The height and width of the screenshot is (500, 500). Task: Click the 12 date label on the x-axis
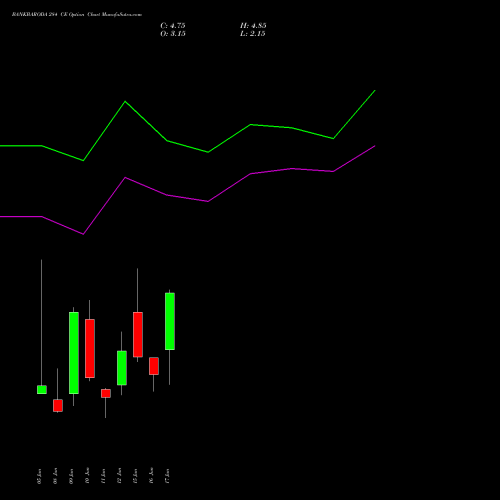pos(119,476)
